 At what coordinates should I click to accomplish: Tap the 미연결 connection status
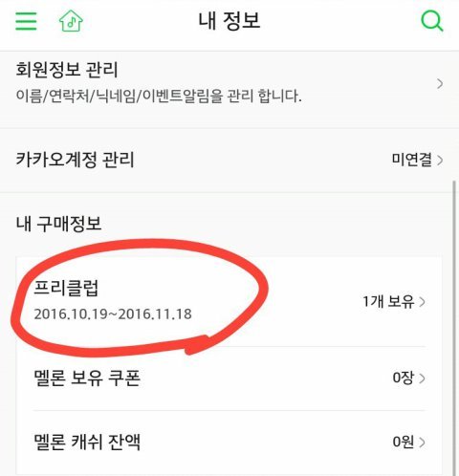point(411,160)
